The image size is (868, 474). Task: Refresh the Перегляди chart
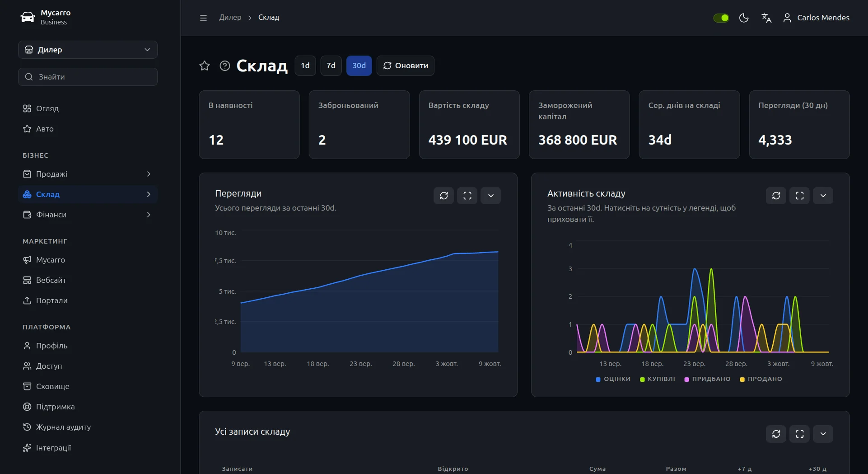pos(444,196)
